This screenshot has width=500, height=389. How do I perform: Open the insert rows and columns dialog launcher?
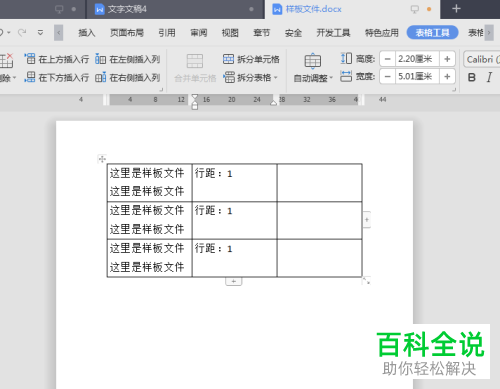click(161, 89)
